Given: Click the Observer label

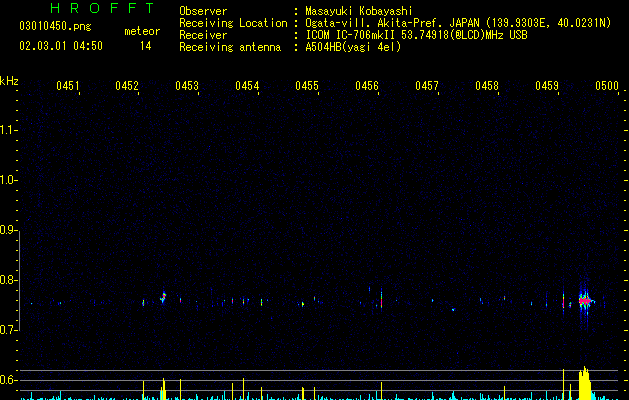Looking at the screenshot, I should [x=203, y=11].
